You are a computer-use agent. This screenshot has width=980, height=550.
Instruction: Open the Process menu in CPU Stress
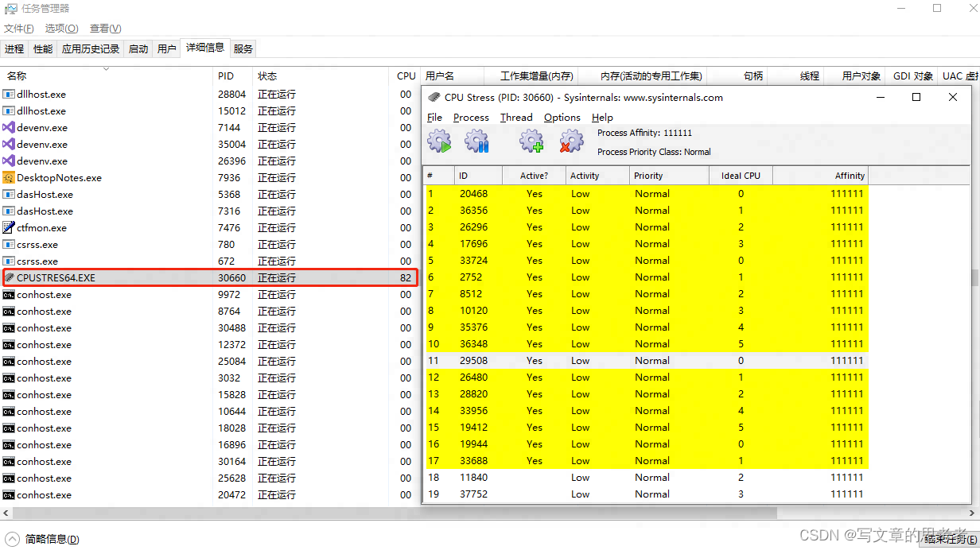click(x=471, y=117)
